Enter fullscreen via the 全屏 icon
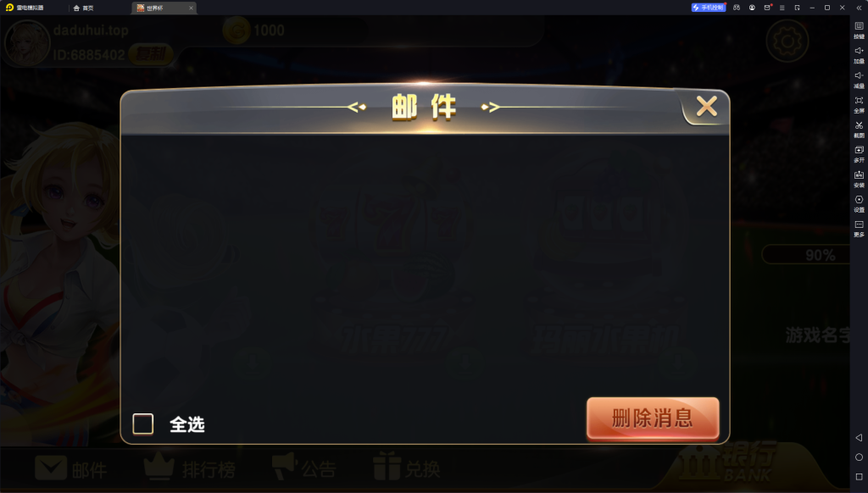The width and height of the screenshot is (868, 493). coord(859,104)
